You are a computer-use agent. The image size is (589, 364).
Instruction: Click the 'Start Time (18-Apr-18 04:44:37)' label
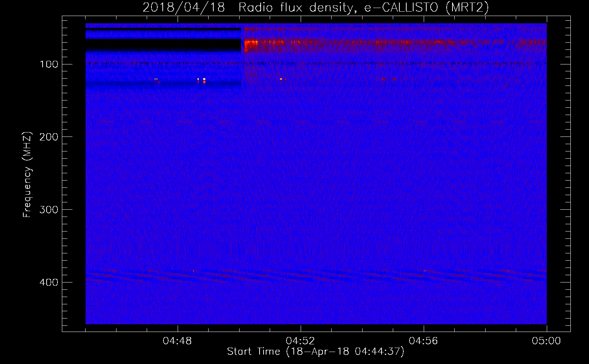(x=316, y=352)
